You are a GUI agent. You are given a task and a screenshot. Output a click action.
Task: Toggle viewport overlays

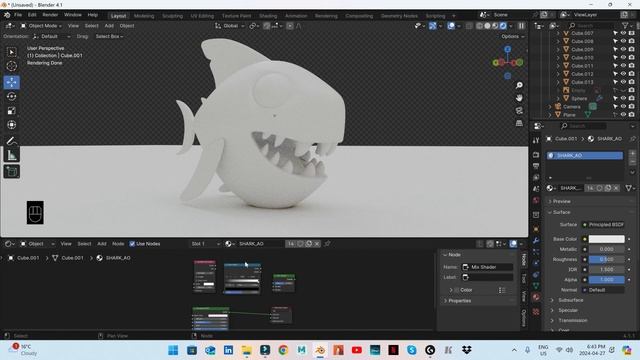point(451,26)
